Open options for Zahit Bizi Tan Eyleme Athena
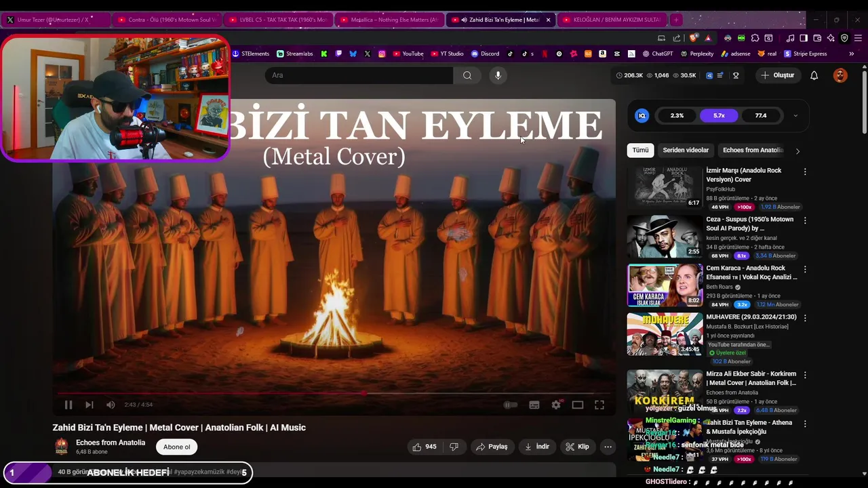The width and height of the screenshot is (868, 488). 805,424
